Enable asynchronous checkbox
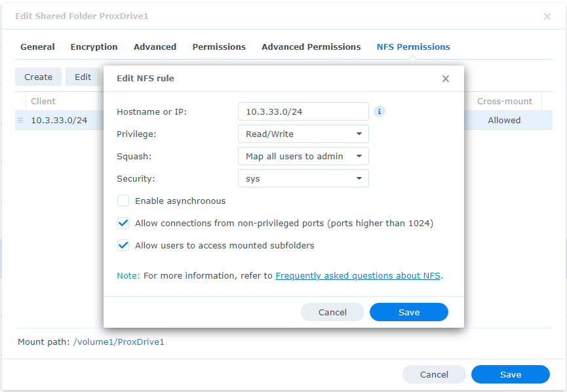Viewport: 567px width, 392px height. (x=123, y=201)
